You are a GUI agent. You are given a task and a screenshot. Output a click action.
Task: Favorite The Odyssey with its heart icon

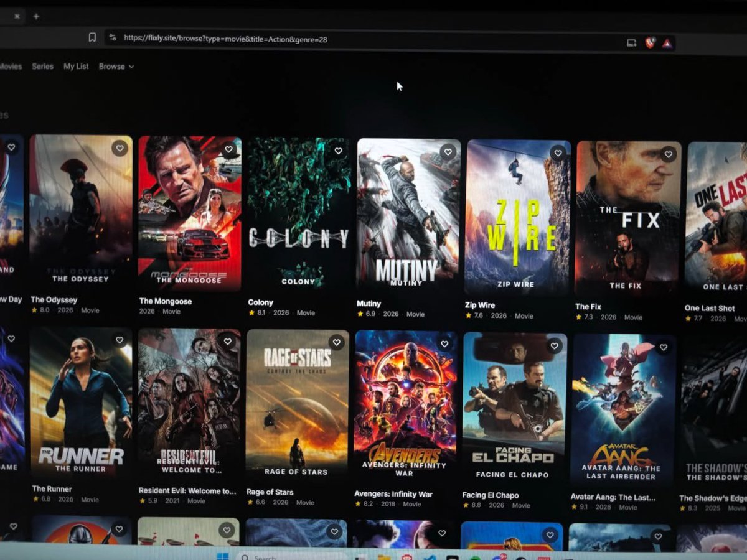coord(120,148)
